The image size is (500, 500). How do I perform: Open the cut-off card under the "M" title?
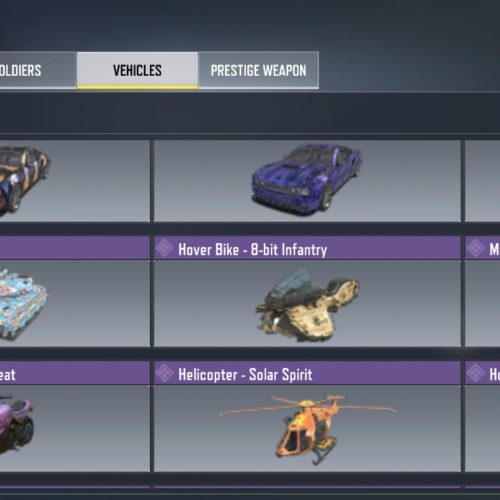pyautogui.click(x=482, y=303)
